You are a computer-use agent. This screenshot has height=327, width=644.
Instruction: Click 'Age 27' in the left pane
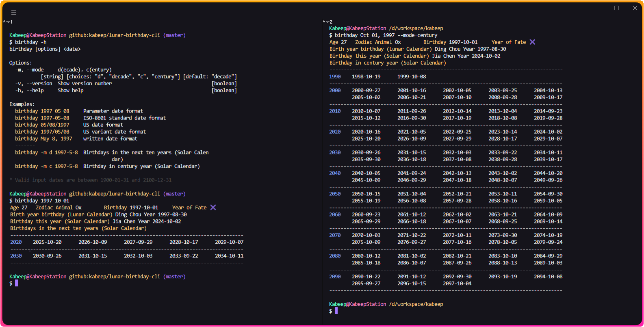19,208
